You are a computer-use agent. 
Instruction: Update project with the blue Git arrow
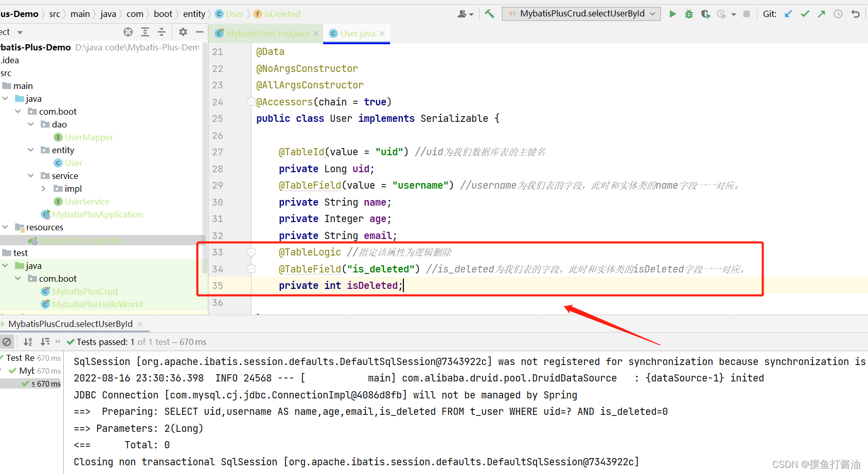[x=788, y=14]
